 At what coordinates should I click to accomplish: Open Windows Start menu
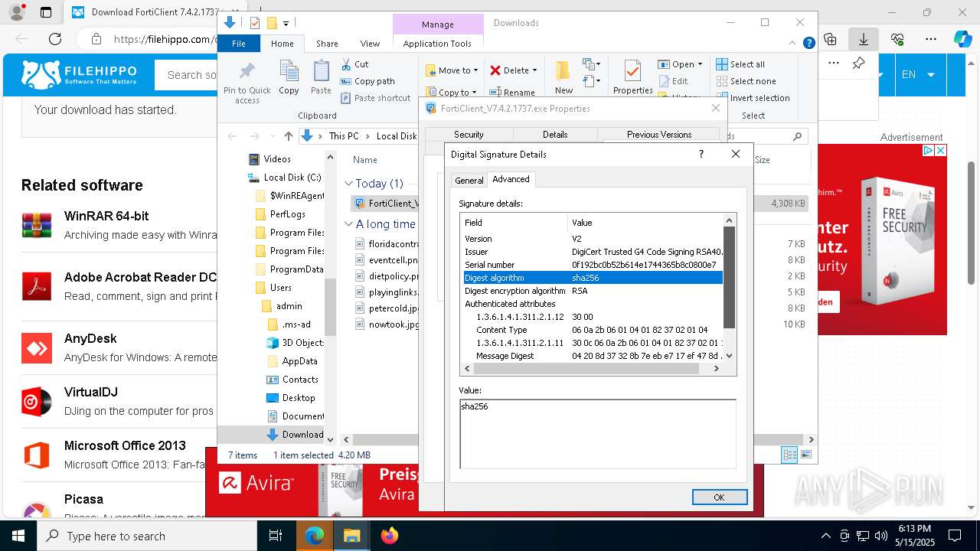18,536
